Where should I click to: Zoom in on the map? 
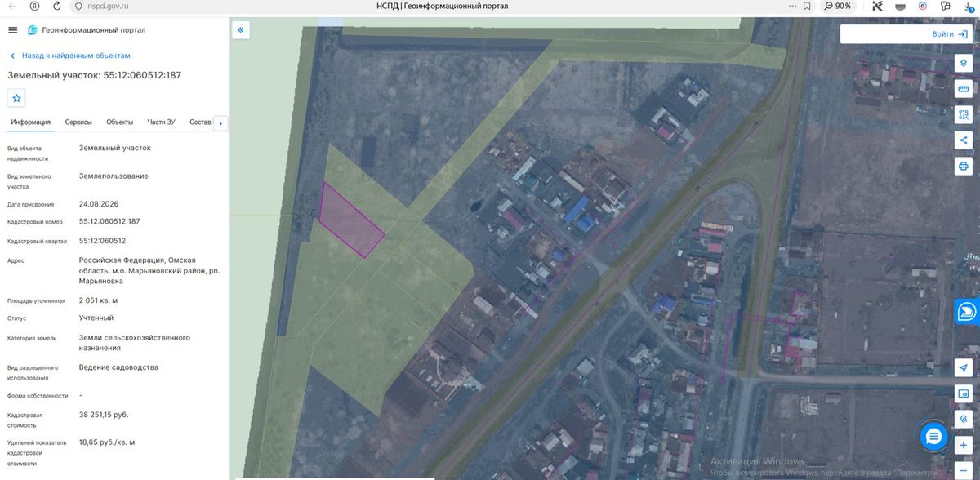[964, 445]
